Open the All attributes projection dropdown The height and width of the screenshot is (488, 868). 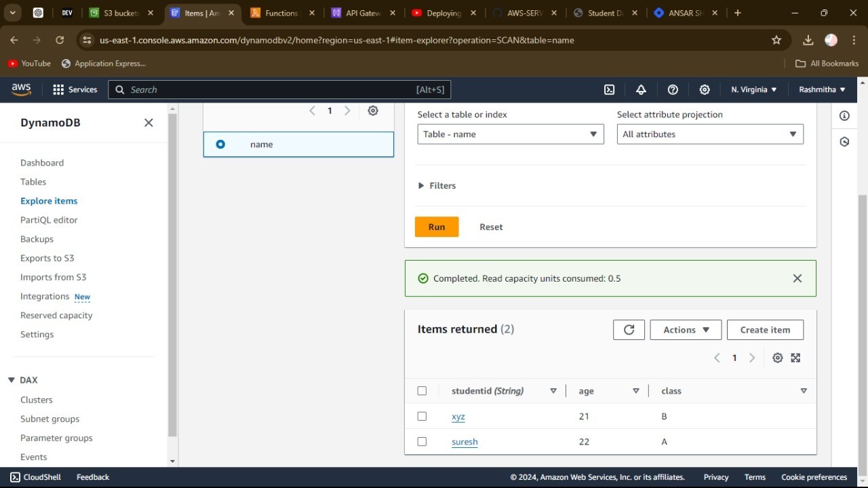[x=709, y=134]
